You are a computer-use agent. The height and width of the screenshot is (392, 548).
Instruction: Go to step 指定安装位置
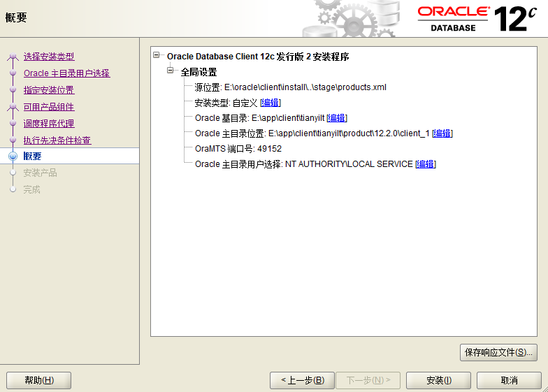click(49, 90)
